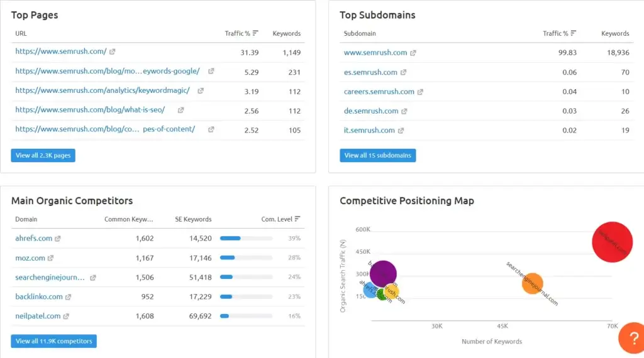Sort Top Subdomains by Traffic % column
This screenshot has width=644, height=358.
[x=560, y=33]
